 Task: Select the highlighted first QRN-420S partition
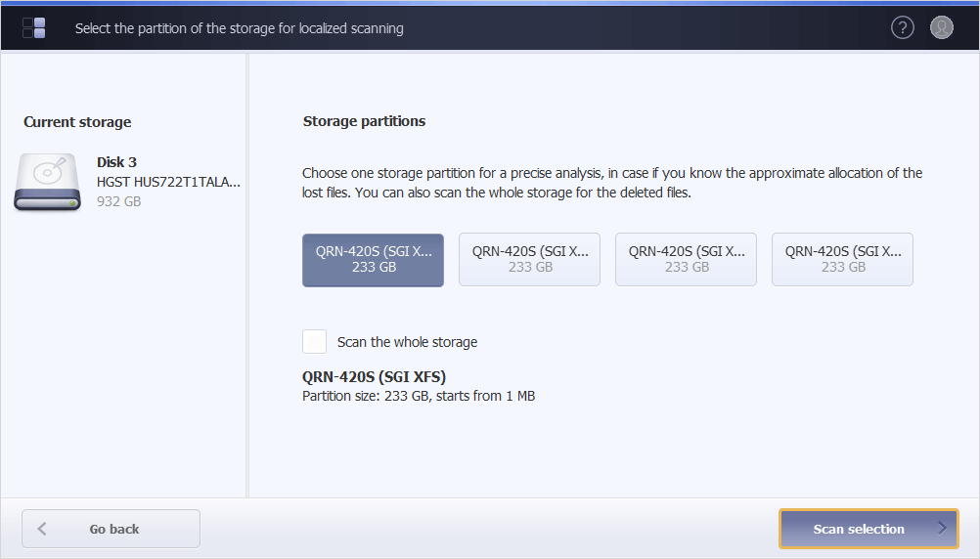tap(373, 259)
